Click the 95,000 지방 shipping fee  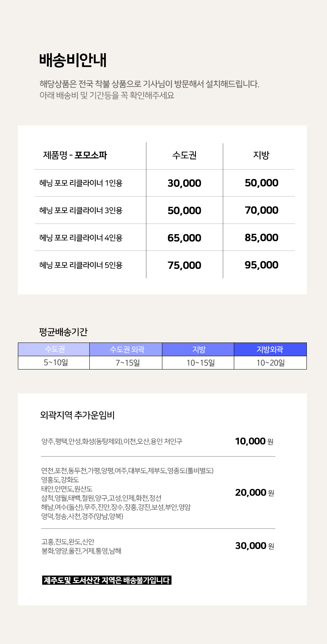pyautogui.click(x=262, y=265)
